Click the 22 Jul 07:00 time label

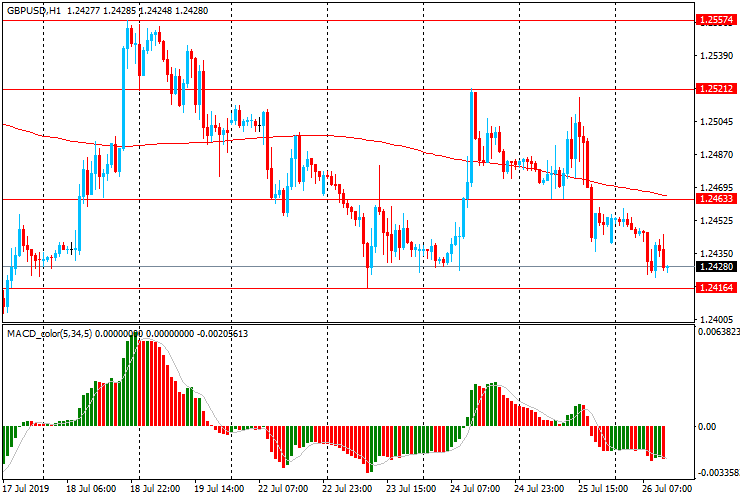tap(283, 488)
